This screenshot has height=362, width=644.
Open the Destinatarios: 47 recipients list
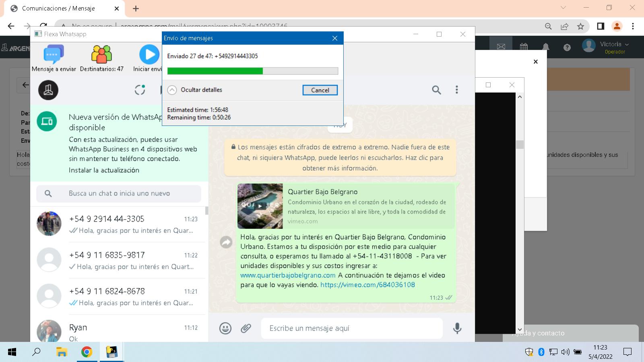(101, 58)
